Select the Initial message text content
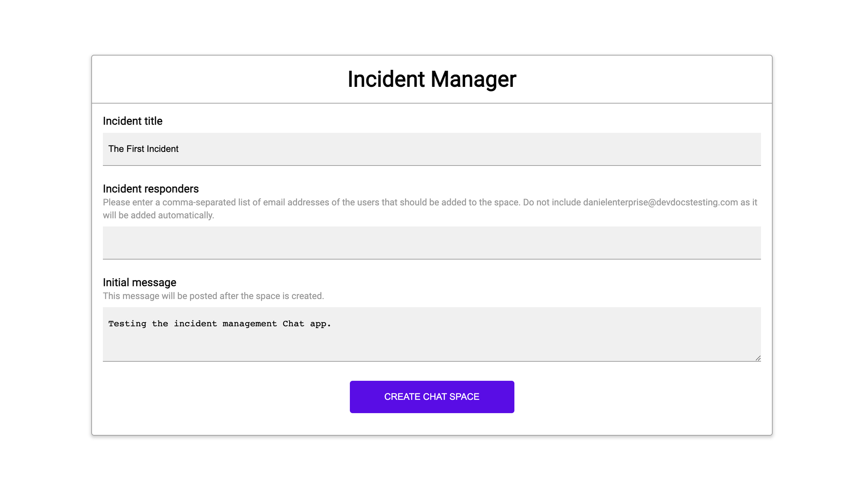The width and height of the screenshot is (868, 485). 219,324
